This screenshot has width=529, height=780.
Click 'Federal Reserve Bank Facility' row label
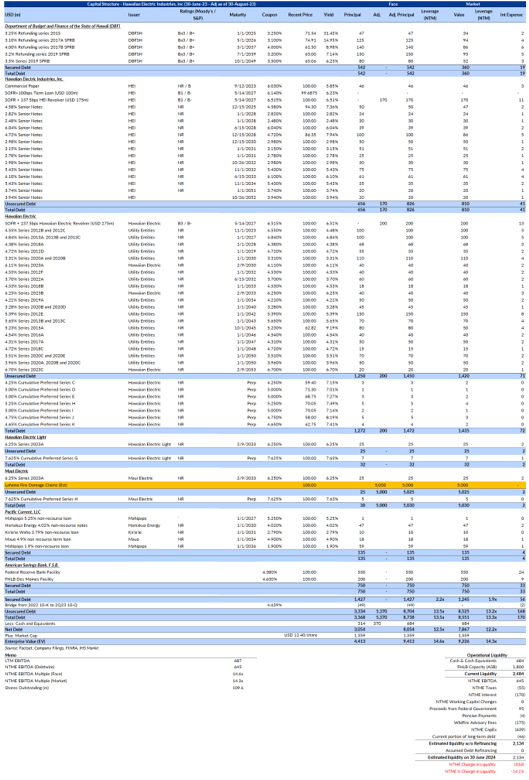pos(32,573)
